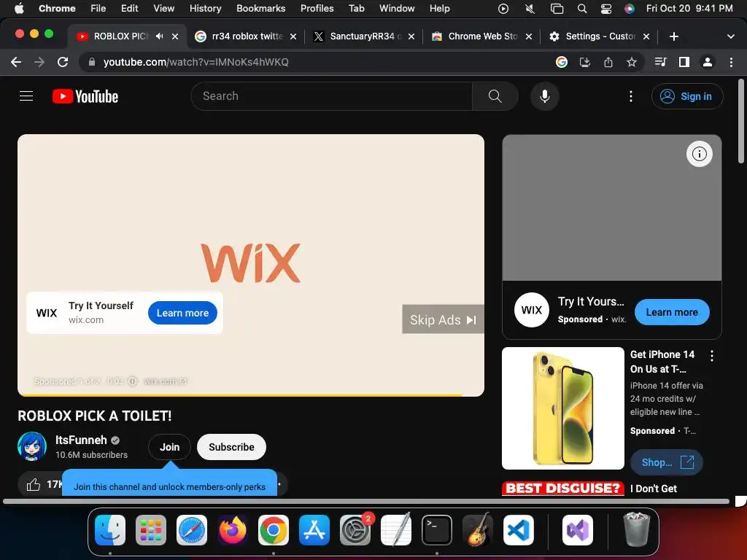Click the ad progress bar

(x=251, y=394)
